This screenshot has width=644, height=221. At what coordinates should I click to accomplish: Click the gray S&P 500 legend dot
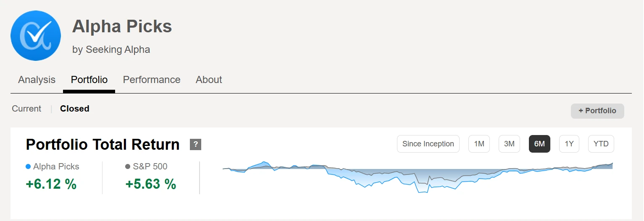point(128,167)
